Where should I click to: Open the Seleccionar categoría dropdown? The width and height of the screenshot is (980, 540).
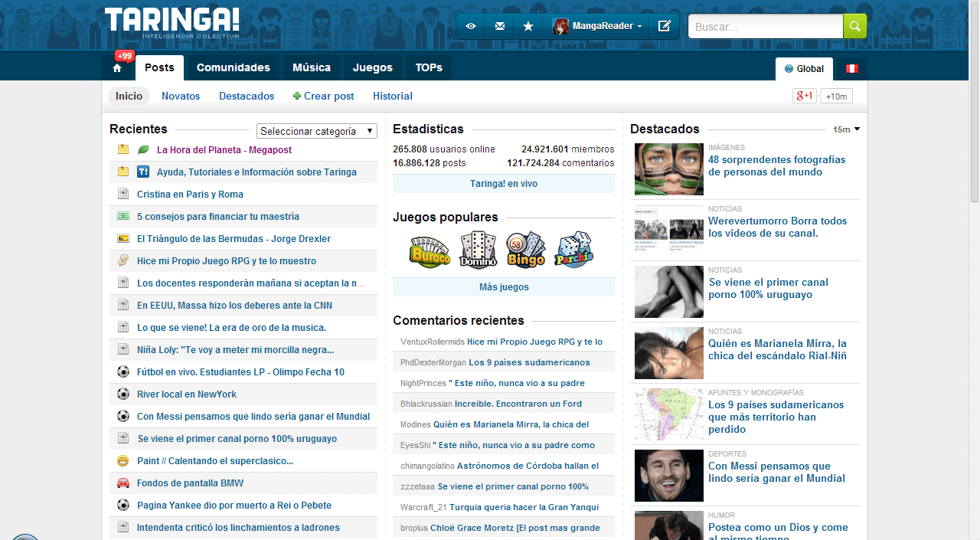click(x=317, y=131)
